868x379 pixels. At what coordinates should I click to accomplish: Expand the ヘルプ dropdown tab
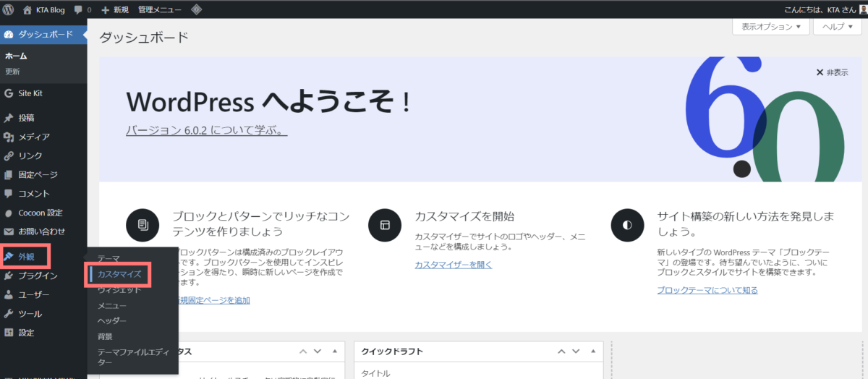click(838, 27)
